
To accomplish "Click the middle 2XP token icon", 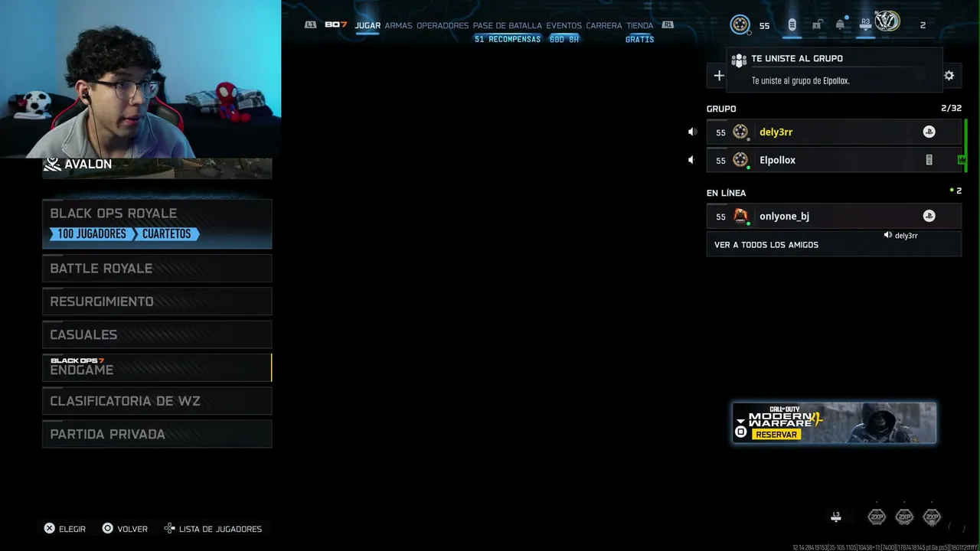I will click(904, 517).
